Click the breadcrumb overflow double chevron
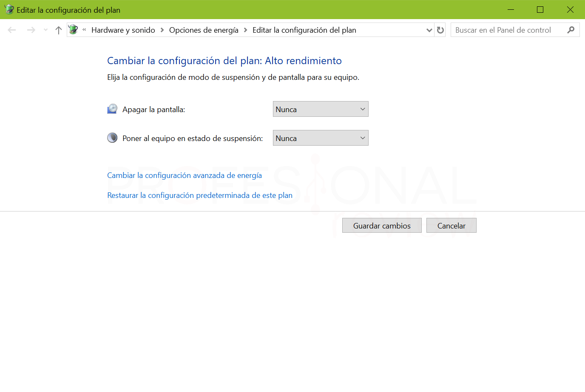The image size is (585, 392). pyautogui.click(x=85, y=30)
